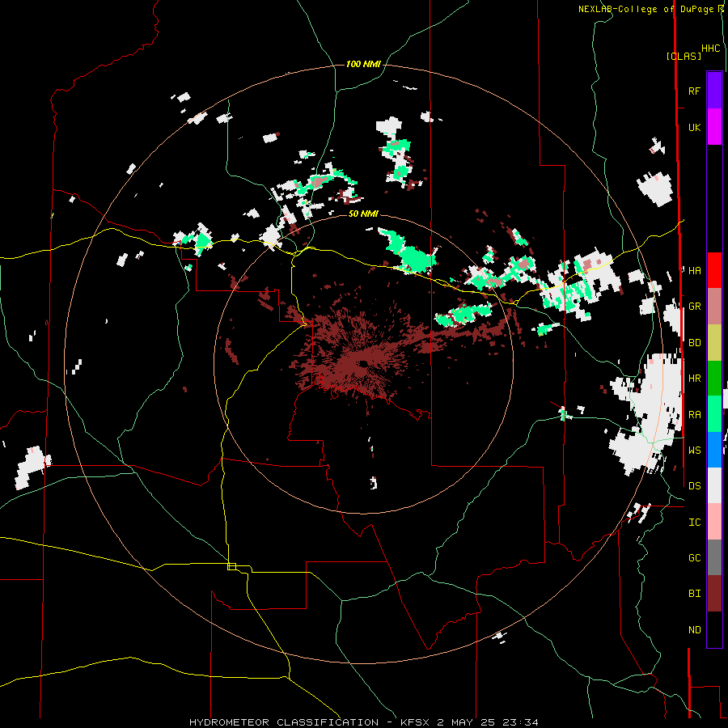Click the Hydrometeor Classification KFSX caption

(364, 722)
